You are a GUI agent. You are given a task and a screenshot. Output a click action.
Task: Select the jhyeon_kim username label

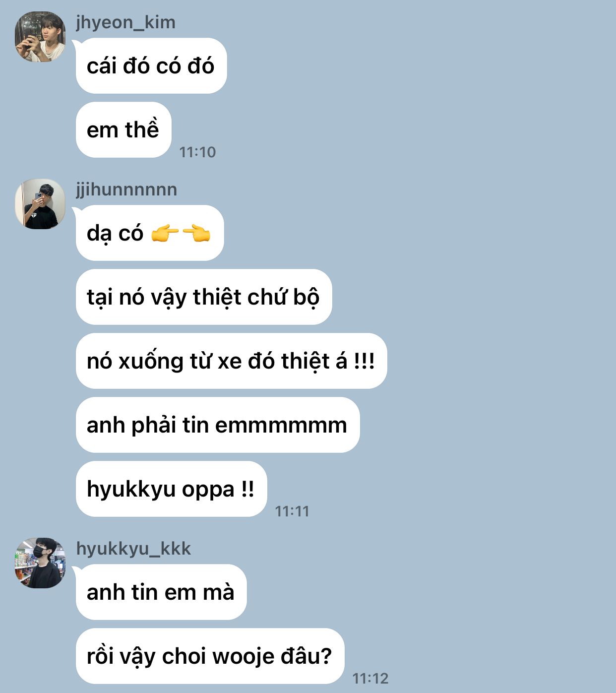(x=125, y=22)
